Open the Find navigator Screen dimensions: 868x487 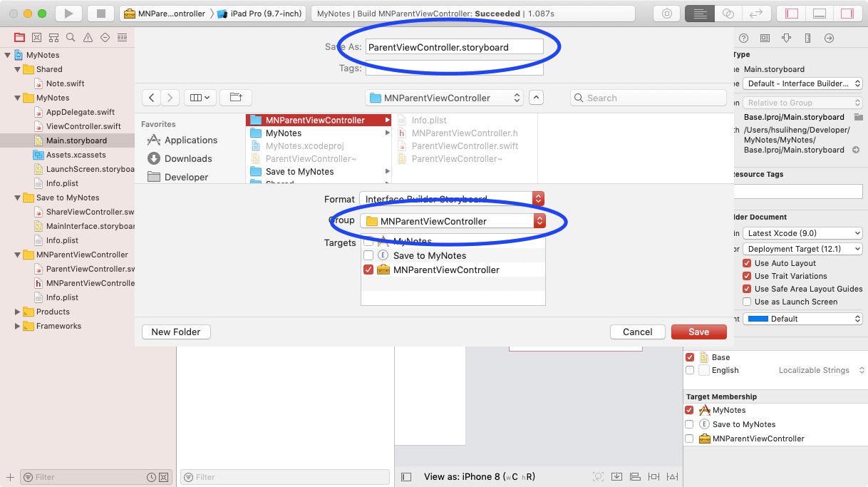[x=71, y=37]
